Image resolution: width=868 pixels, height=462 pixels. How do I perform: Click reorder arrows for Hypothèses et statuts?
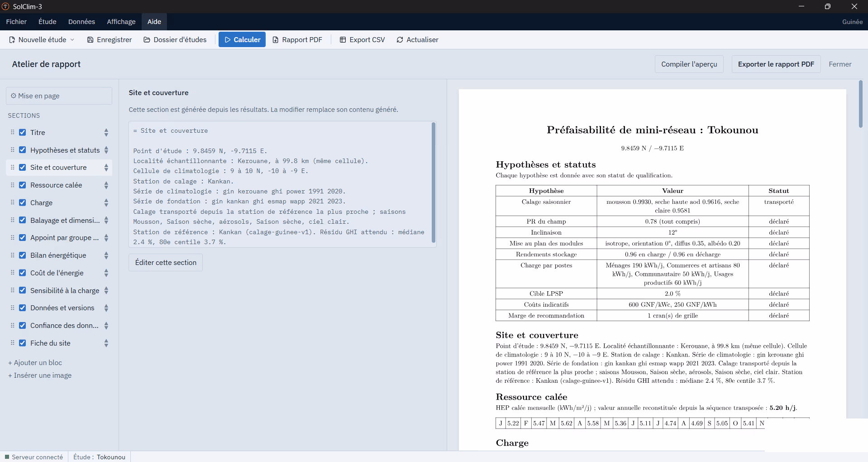point(106,150)
